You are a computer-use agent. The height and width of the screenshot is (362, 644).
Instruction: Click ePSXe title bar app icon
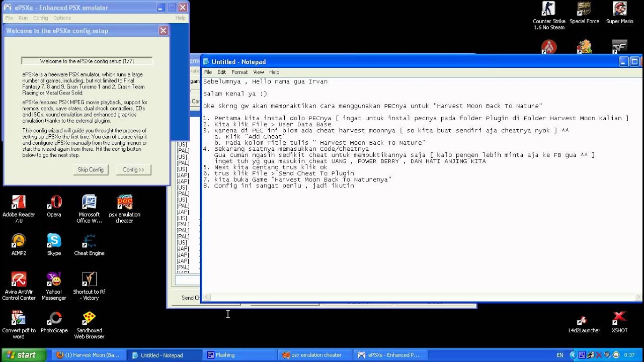click(7, 8)
